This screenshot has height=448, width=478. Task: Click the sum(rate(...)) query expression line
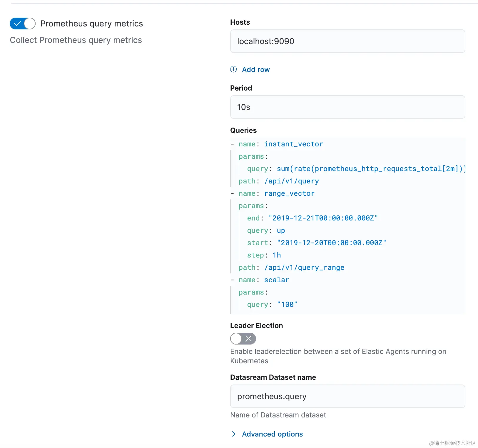point(371,169)
